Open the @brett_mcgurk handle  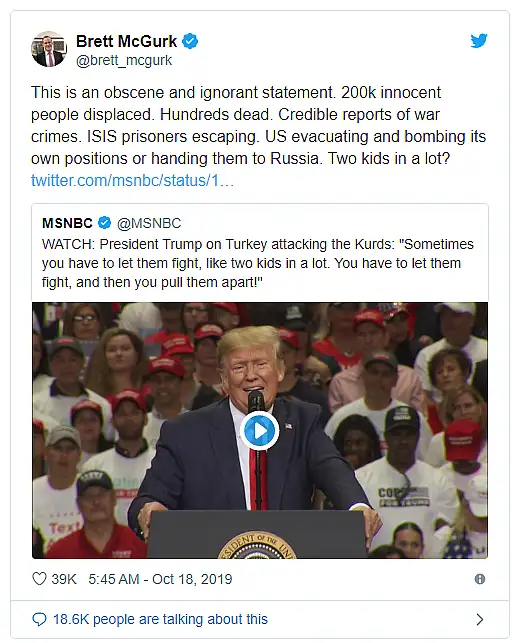point(124,60)
